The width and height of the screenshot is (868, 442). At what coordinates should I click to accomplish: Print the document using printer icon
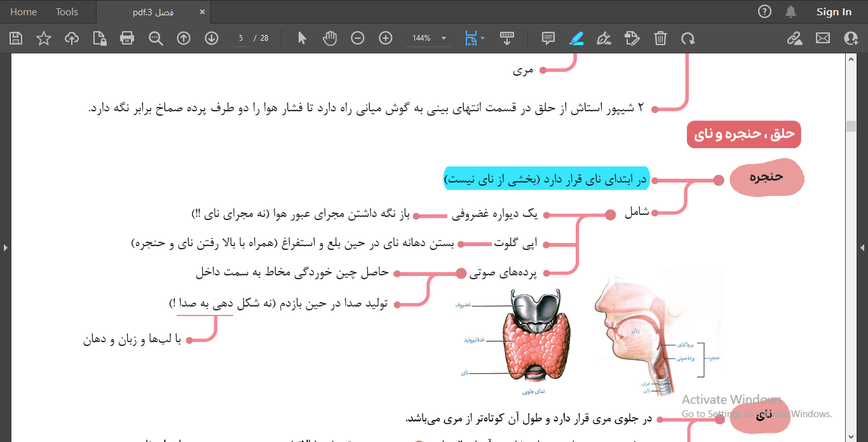[x=127, y=38]
